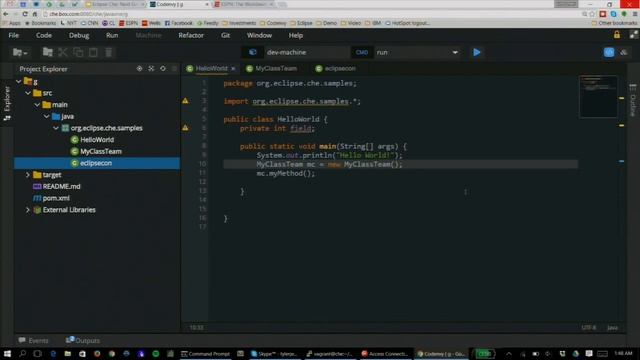Click the paste toolbar icon
This screenshot has height=360, width=640.
tap(93, 52)
